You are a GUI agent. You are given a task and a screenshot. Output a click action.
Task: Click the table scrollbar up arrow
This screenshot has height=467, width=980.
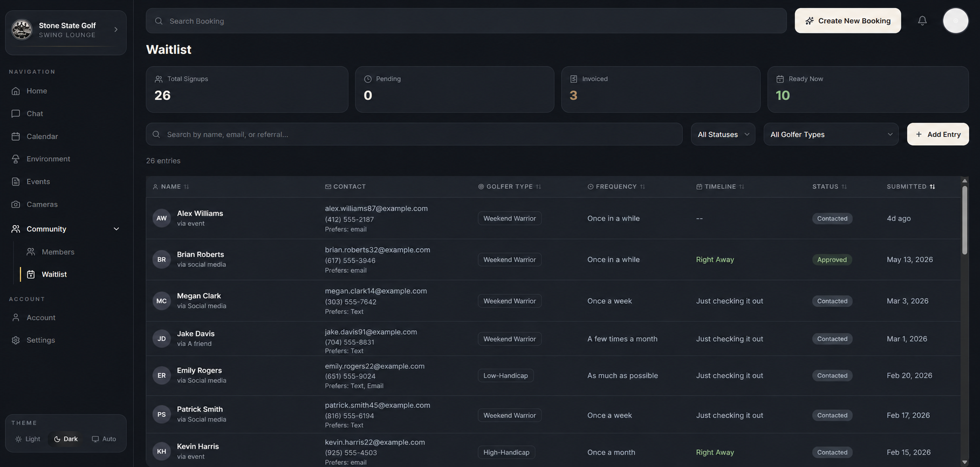tap(964, 181)
